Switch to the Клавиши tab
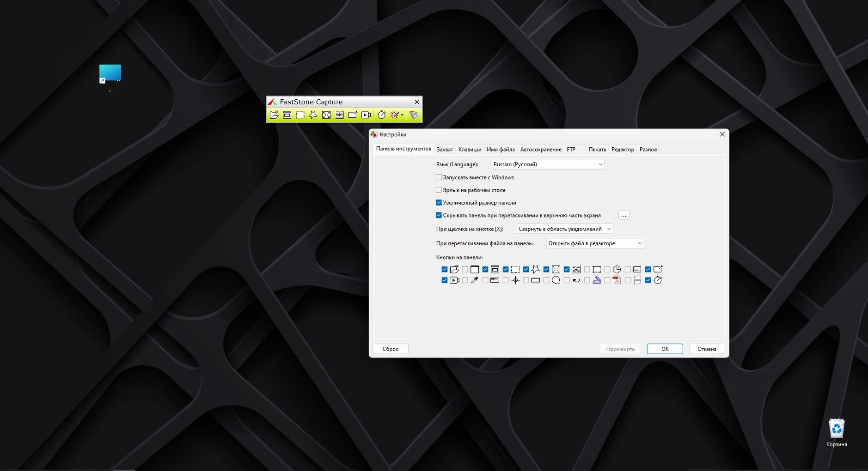 click(470, 150)
